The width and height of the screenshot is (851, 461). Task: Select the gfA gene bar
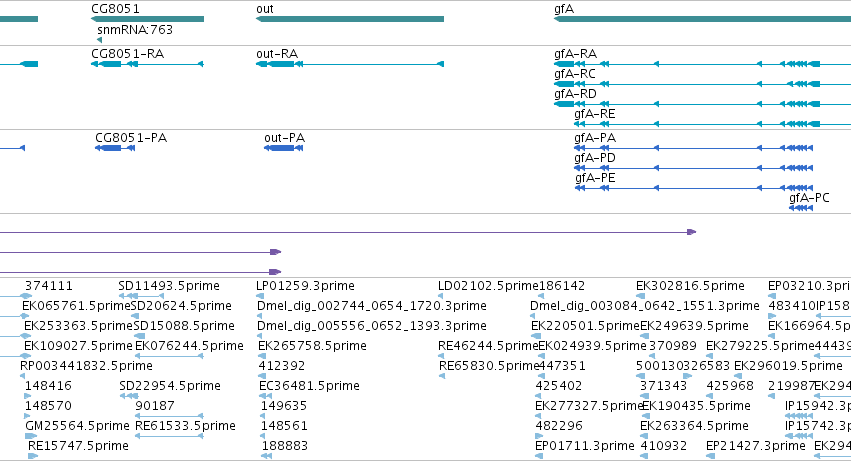(x=702, y=19)
